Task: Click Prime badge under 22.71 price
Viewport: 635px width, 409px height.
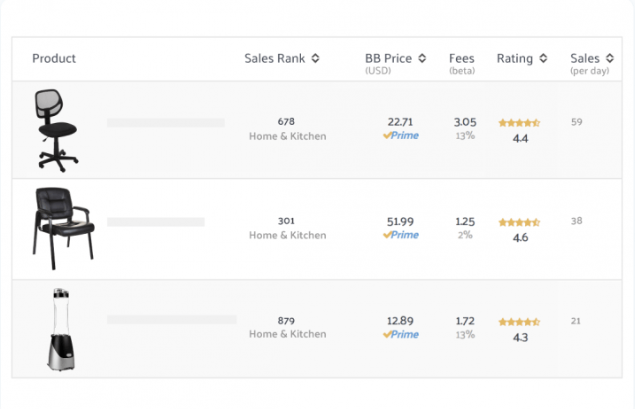Action: coord(401,136)
